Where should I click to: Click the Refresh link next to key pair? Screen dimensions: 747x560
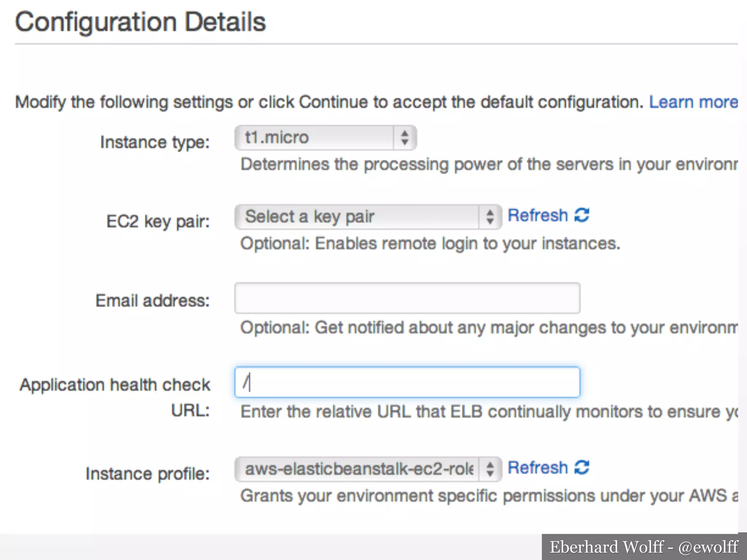[538, 215]
